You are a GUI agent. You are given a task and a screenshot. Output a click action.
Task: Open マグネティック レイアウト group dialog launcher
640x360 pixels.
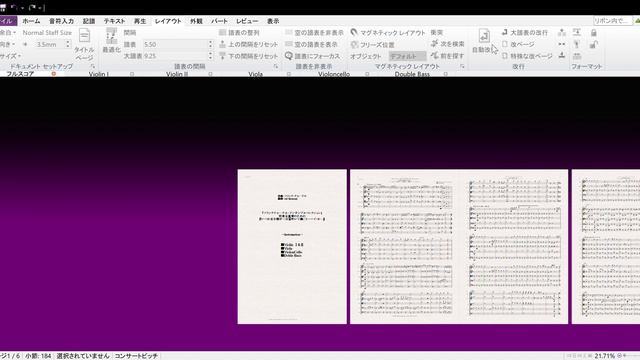pyautogui.click(x=462, y=66)
